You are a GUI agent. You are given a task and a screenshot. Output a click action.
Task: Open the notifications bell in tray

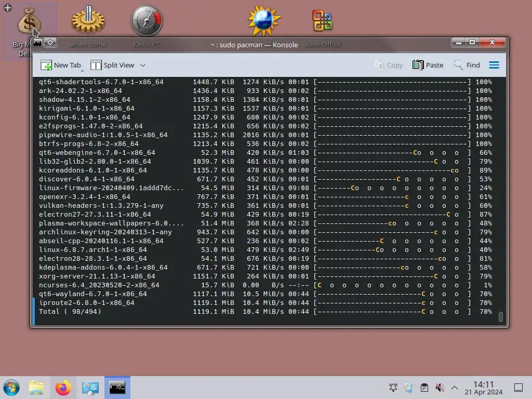393,388
